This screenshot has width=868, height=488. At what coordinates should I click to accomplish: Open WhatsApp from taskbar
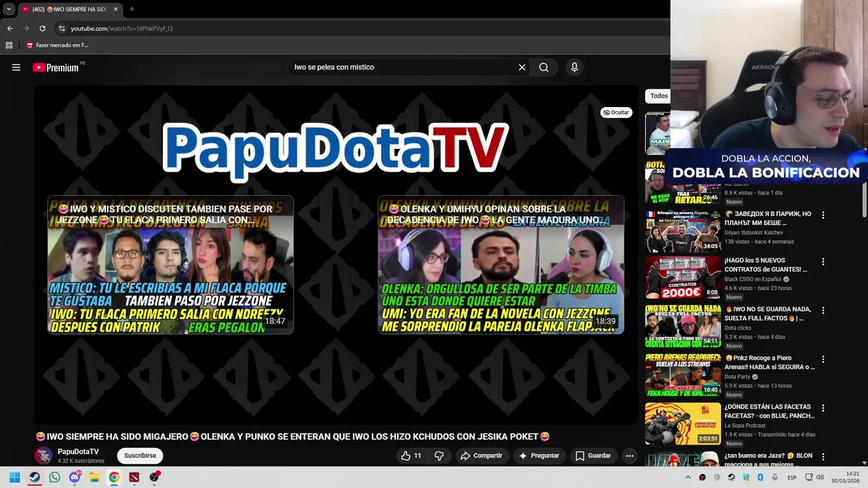tap(54, 477)
